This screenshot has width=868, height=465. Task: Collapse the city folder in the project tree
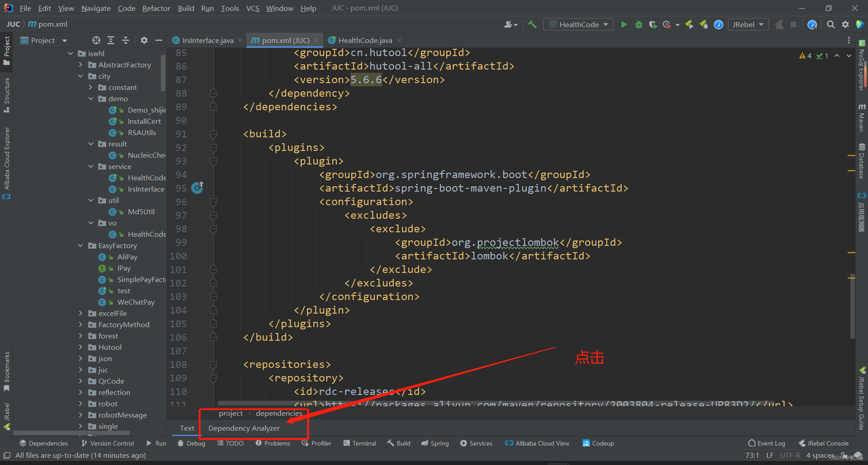click(80, 76)
